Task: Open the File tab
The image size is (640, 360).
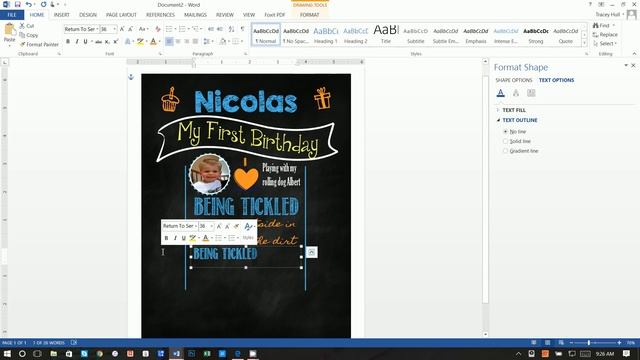Action: [12, 15]
